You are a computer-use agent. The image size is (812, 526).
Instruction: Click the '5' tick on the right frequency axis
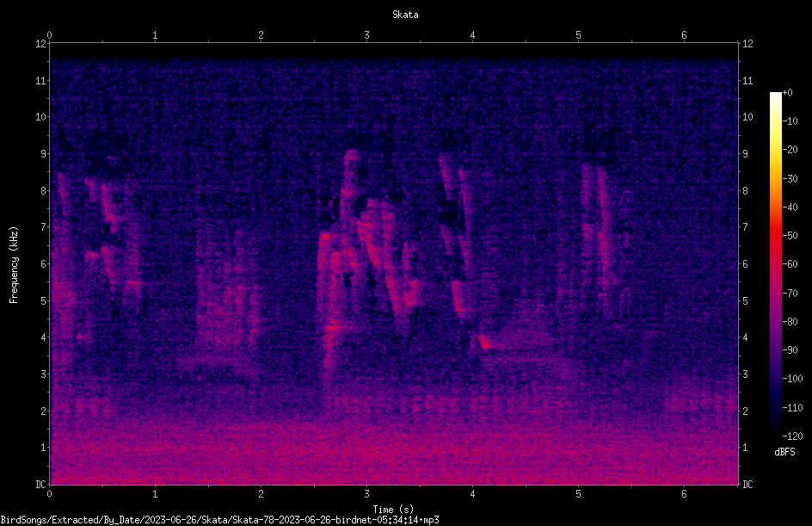(x=745, y=301)
